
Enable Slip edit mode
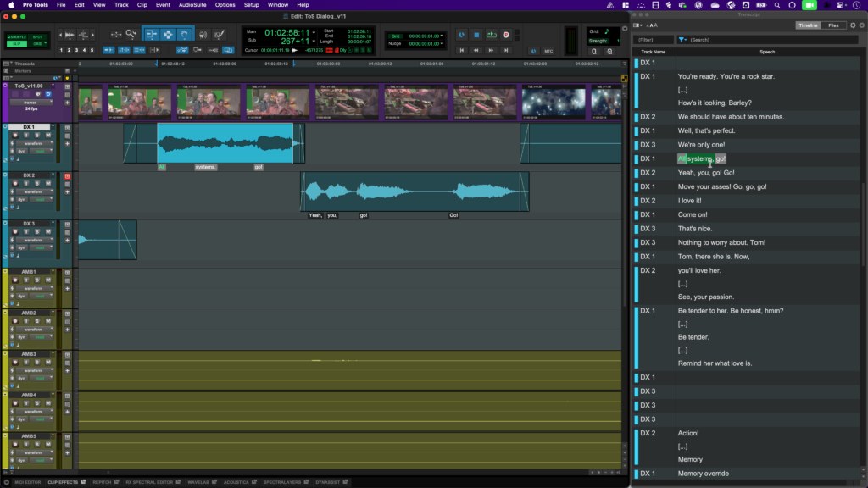(x=16, y=43)
